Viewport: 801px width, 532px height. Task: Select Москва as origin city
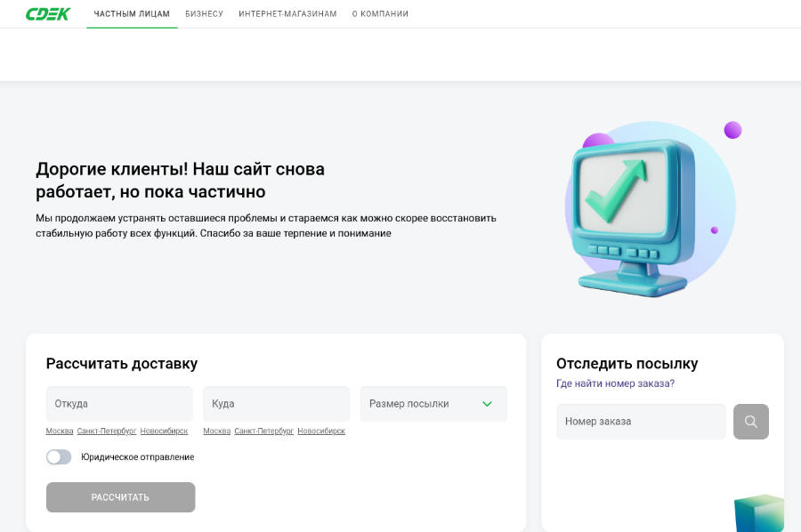(x=59, y=431)
